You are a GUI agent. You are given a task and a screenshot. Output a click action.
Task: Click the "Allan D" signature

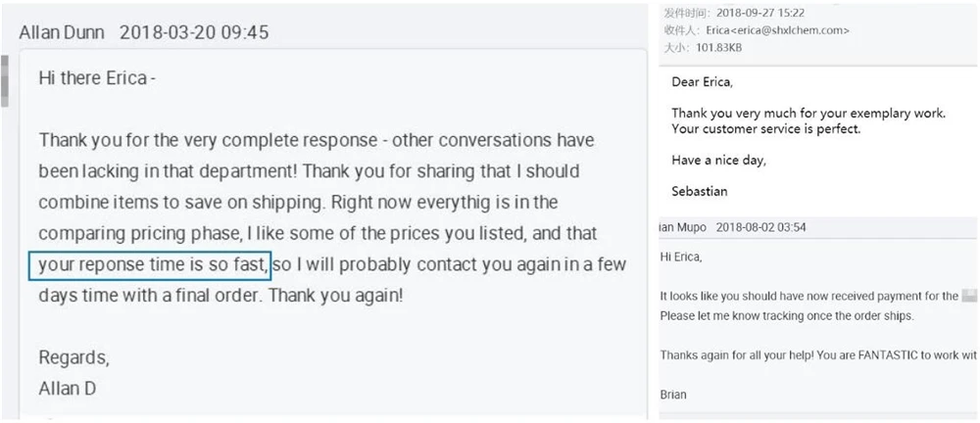click(68, 388)
